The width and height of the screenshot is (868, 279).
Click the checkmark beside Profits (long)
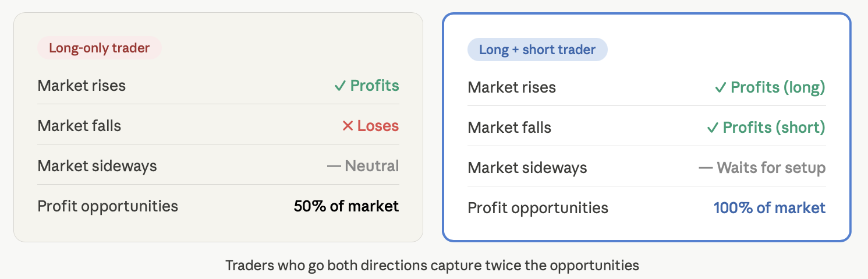pyautogui.click(x=721, y=88)
